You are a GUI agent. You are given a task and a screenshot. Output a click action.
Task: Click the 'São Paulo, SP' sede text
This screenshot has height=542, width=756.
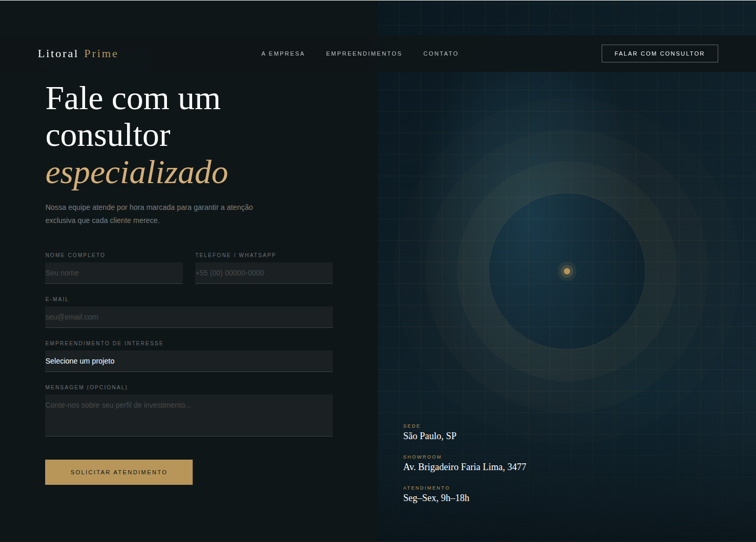pos(430,436)
